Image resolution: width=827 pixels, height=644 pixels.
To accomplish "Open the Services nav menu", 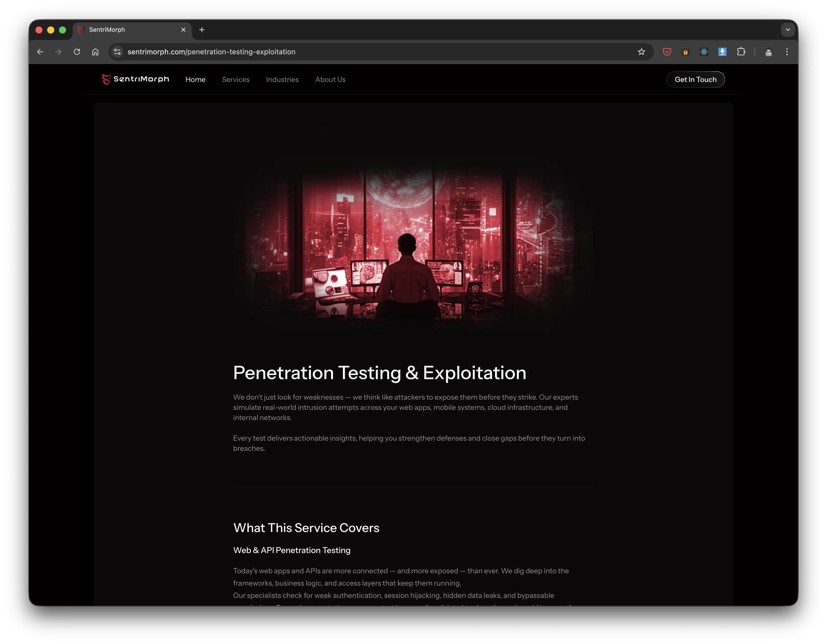I will [235, 79].
